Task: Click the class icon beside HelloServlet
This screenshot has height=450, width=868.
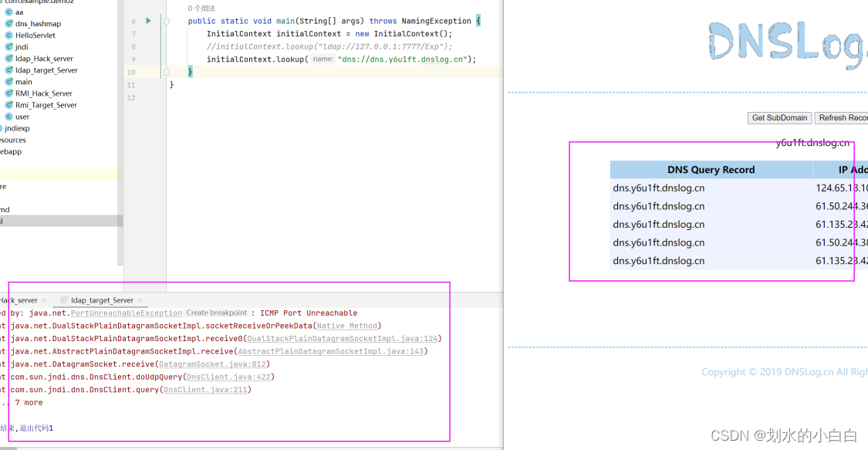Action: [8, 35]
